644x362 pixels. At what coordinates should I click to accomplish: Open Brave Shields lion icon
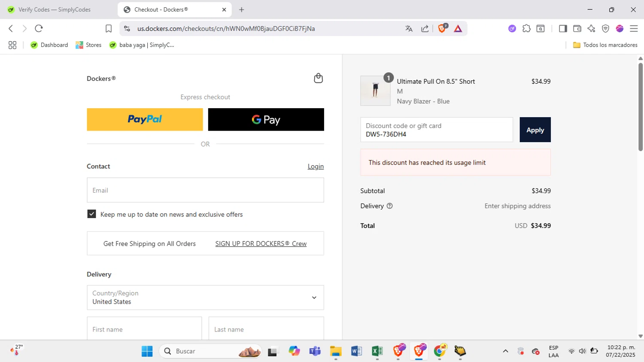click(442, 28)
